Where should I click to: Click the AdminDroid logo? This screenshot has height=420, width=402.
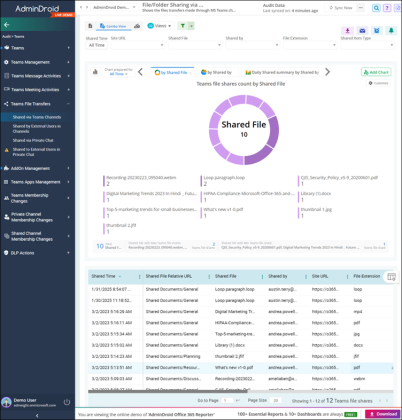(x=37, y=9)
